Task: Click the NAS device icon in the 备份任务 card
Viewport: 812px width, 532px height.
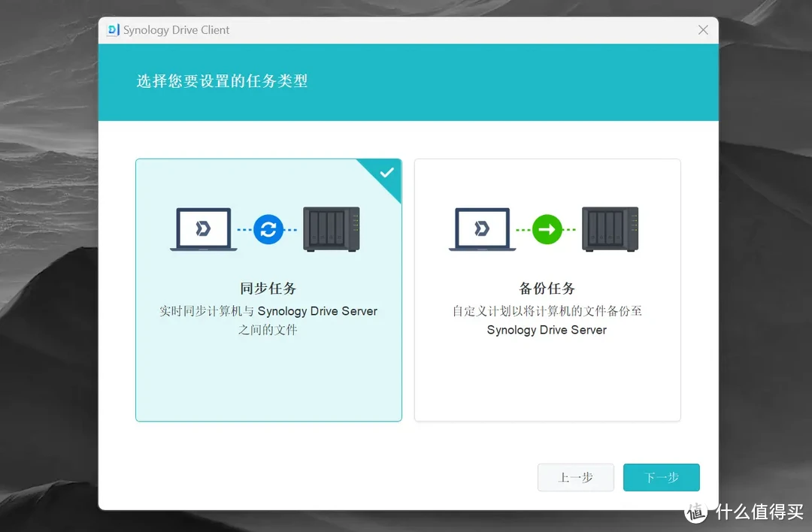Action: [610, 229]
